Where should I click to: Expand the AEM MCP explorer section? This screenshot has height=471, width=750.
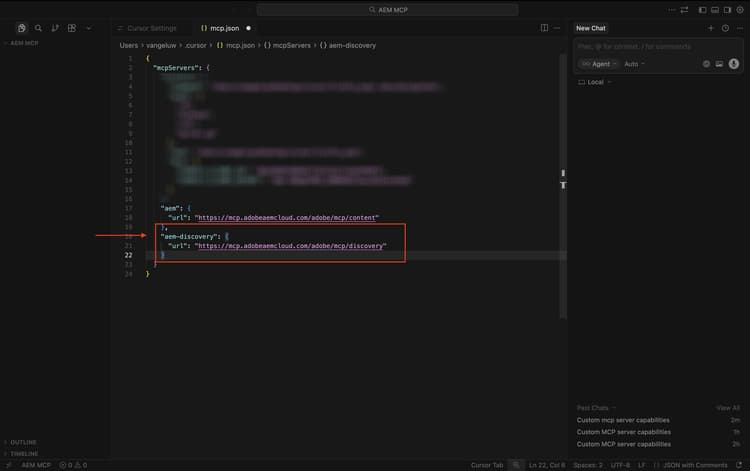(22, 43)
